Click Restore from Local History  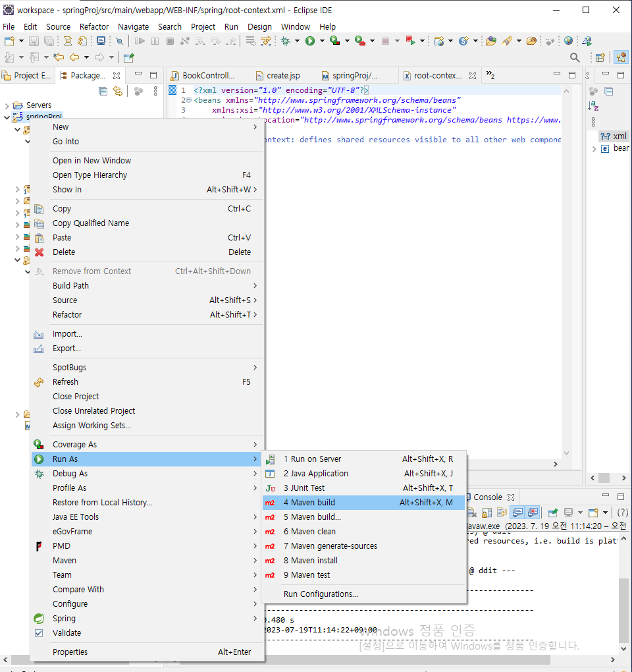pos(147,503)
